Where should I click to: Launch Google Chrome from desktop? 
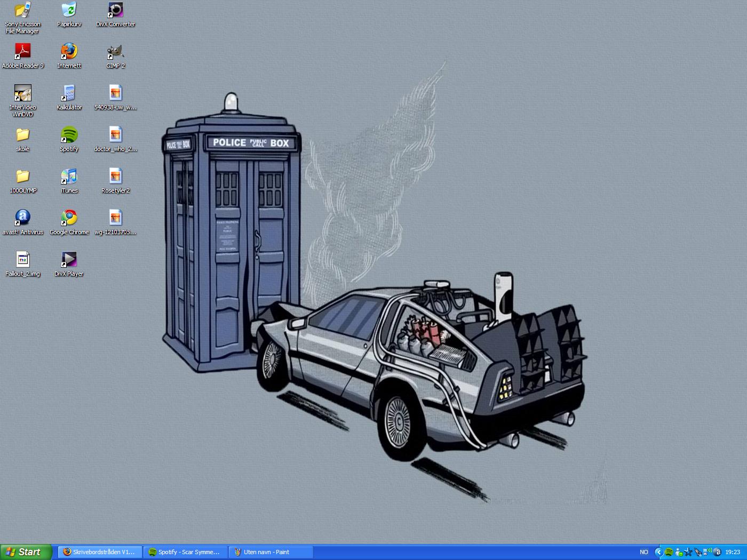pos(69,223)
